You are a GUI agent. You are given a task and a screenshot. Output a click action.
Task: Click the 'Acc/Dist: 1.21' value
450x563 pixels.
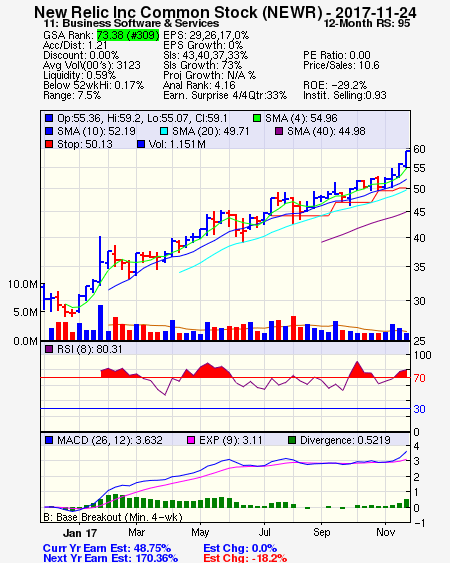pos(75,45)
